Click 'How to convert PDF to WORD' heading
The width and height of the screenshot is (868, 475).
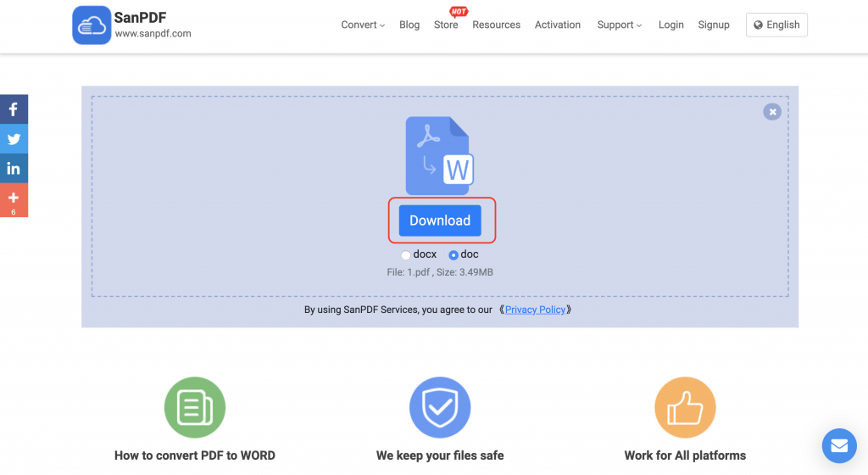[195, 455]
